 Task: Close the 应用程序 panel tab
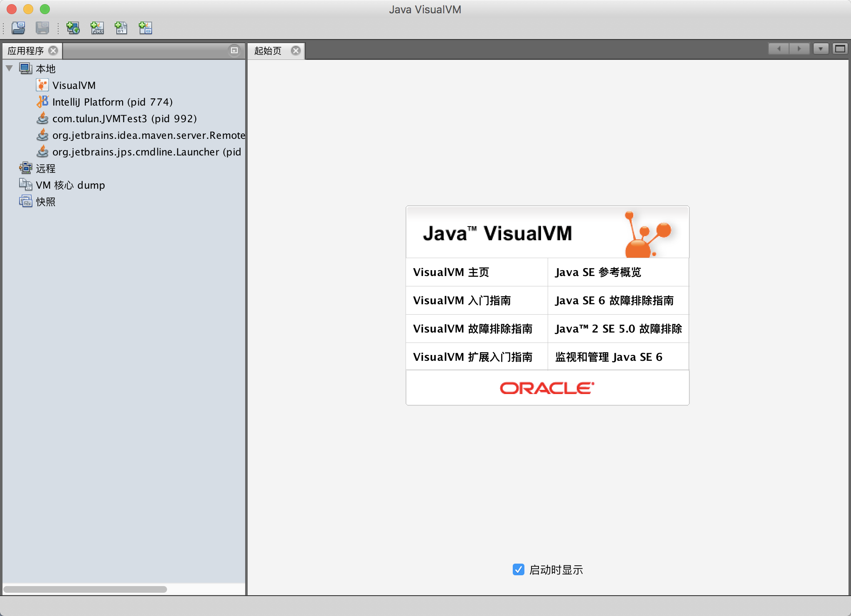click(53, 51)
